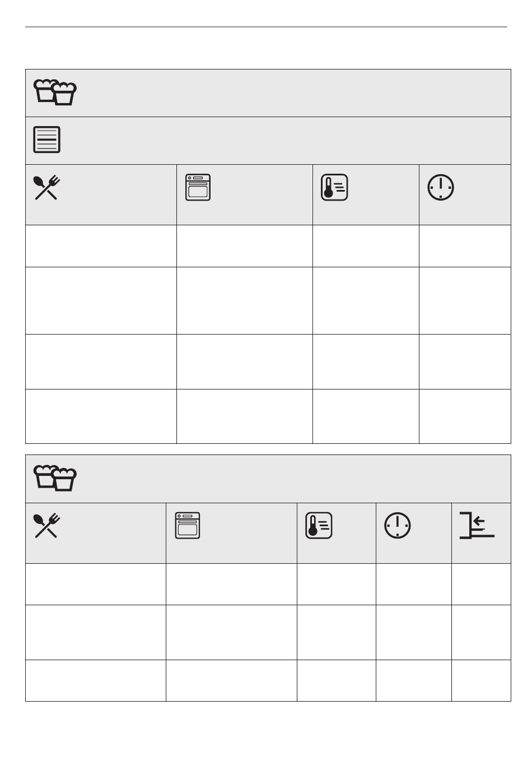Click the first empty cell under the upper oven icon
This screenshot has width=532, height=770.
245,246
